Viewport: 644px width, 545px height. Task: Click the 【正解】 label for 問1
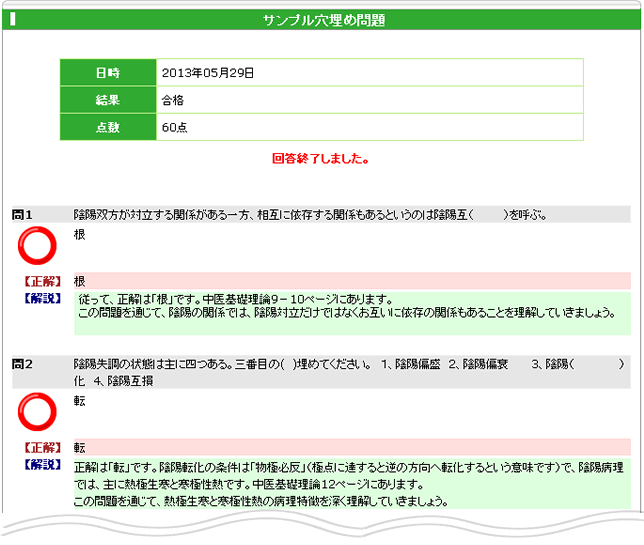pyautogui.click(x=43, y=281)
